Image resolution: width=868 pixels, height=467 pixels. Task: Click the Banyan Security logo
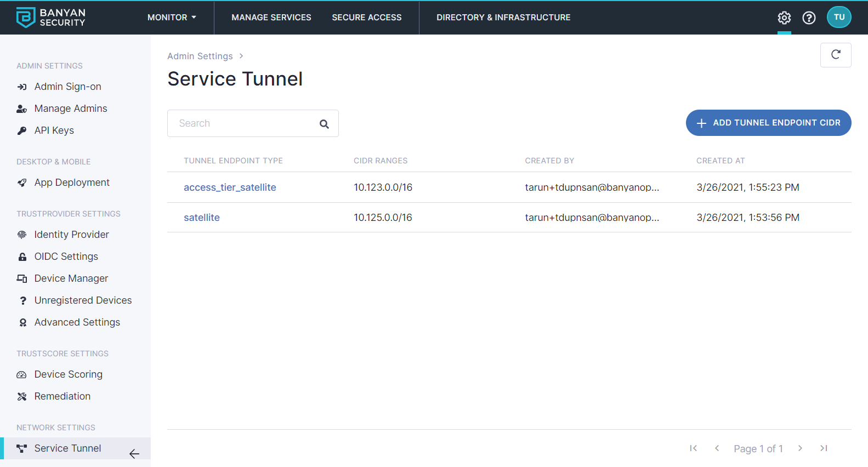(x=51, y=18)
